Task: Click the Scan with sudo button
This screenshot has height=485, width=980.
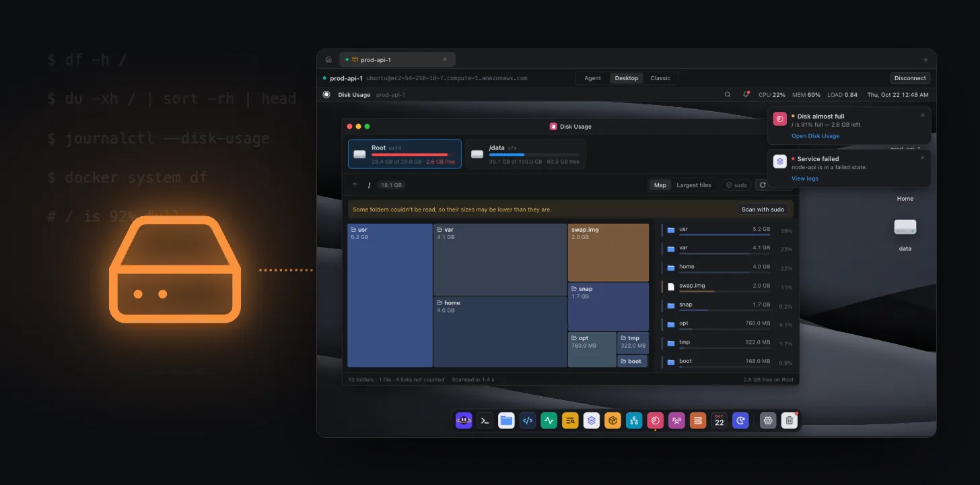Action: coord(763,209)
